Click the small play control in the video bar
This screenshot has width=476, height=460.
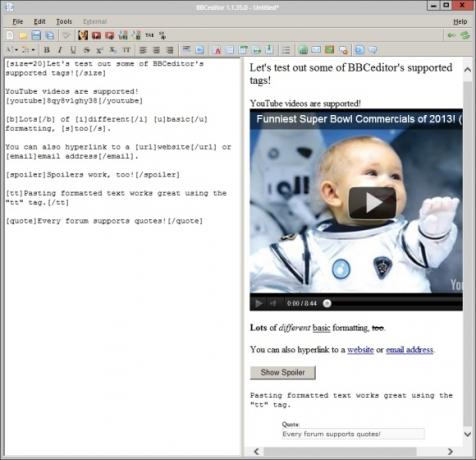[258, 303]
